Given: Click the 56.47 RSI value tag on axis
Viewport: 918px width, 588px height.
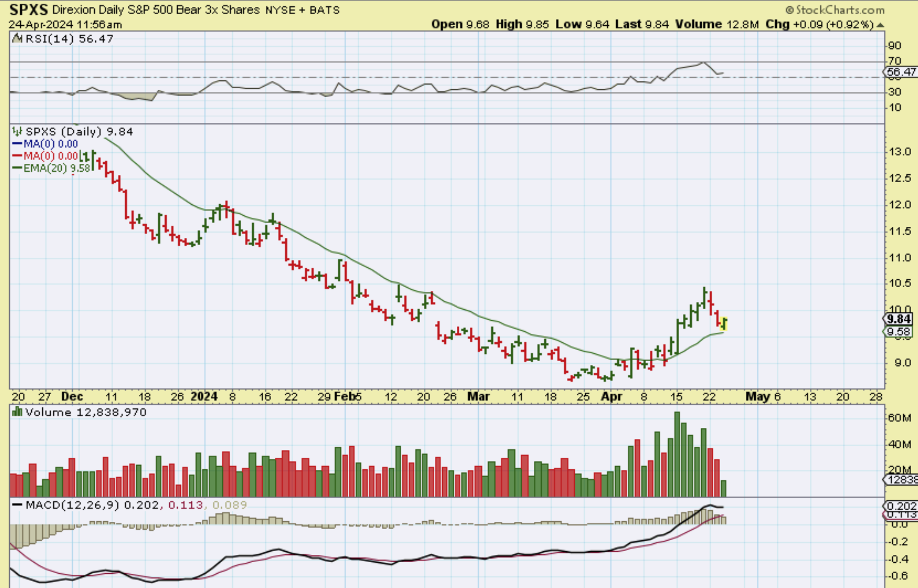Looking at the screenshot, I should [901, 72].
